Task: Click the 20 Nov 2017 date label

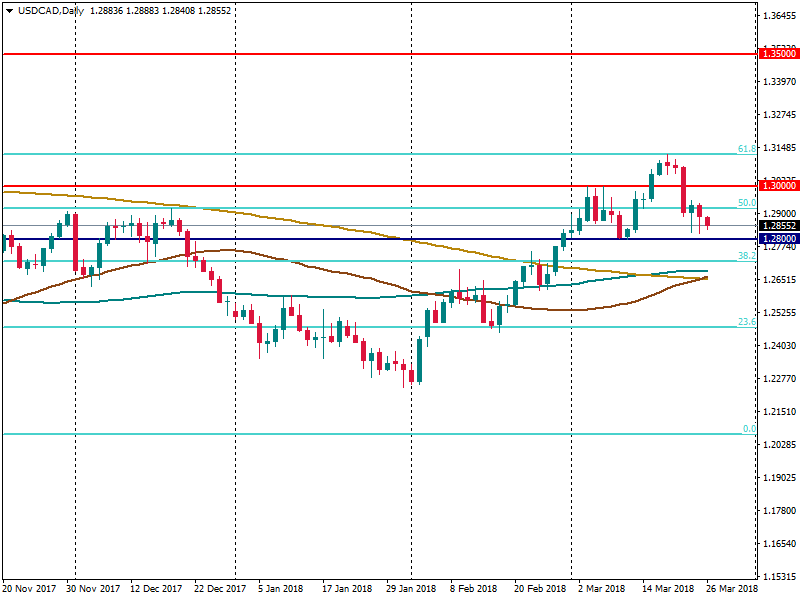Action: (x=29, y=589)
